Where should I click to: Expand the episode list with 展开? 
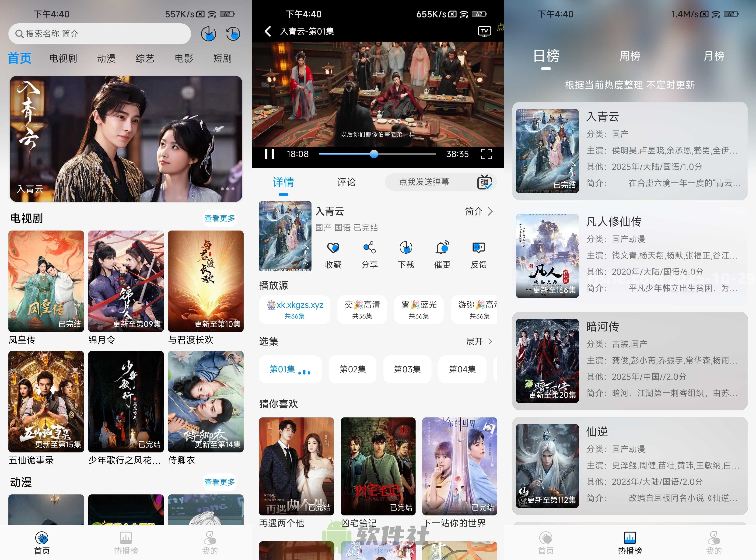tap(479, 341)
